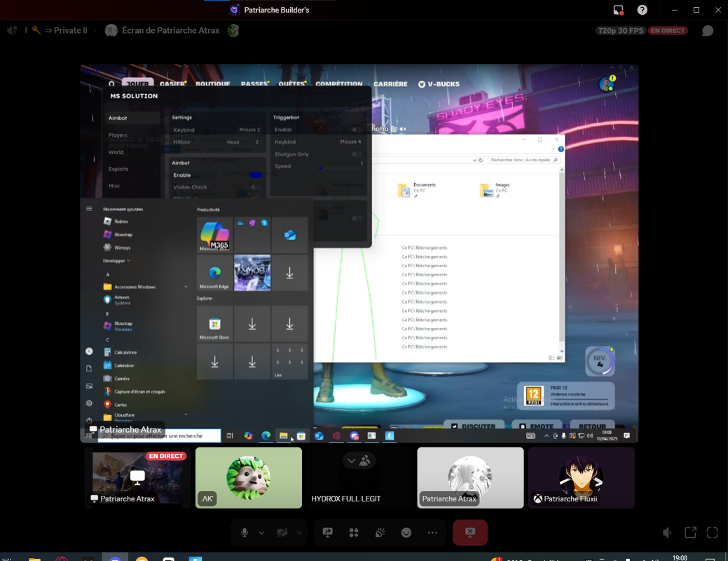Select Patriarche Atrax's EN DIRECT stream tile
Screen dimensions: 728x561
(138, 478)
